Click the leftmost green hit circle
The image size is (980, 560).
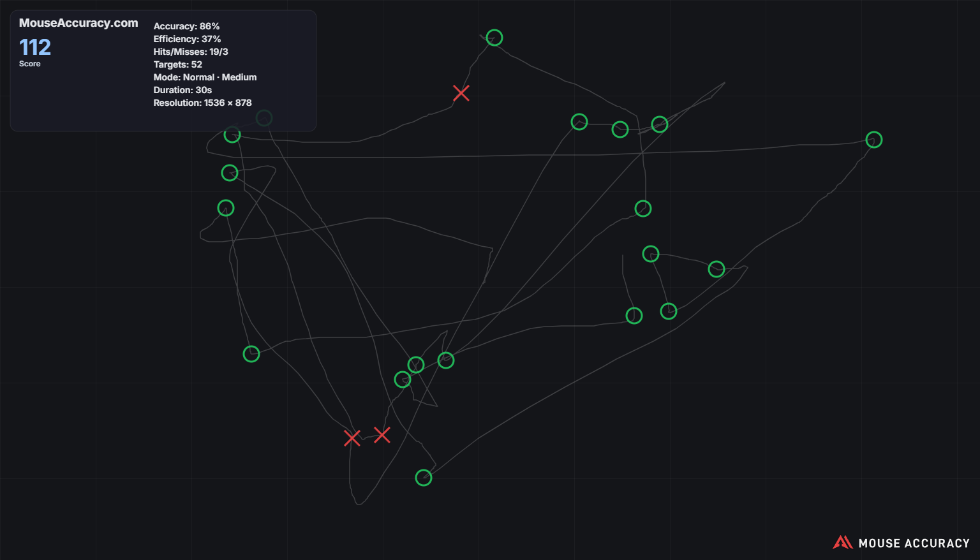[226, 208]
